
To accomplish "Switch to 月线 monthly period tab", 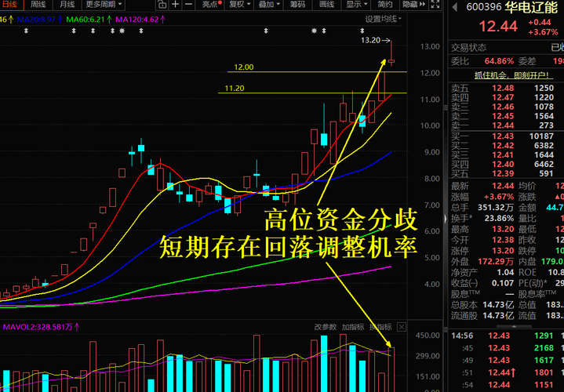I will (x=67, y=5).
